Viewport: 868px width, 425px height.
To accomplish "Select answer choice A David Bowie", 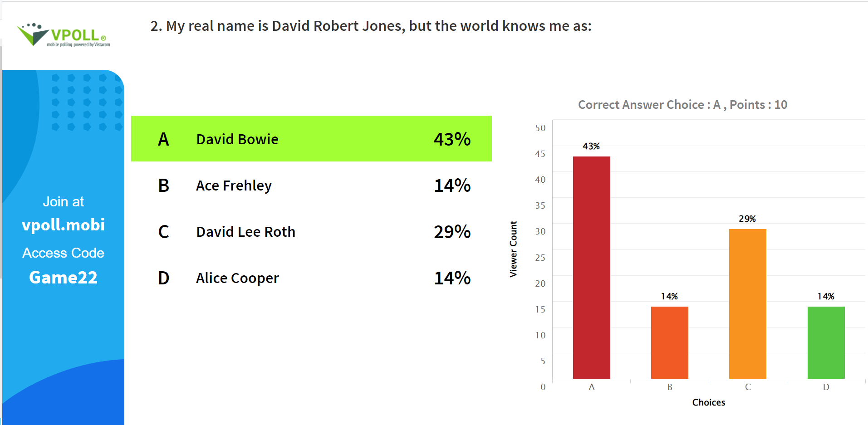I will 311,139.
